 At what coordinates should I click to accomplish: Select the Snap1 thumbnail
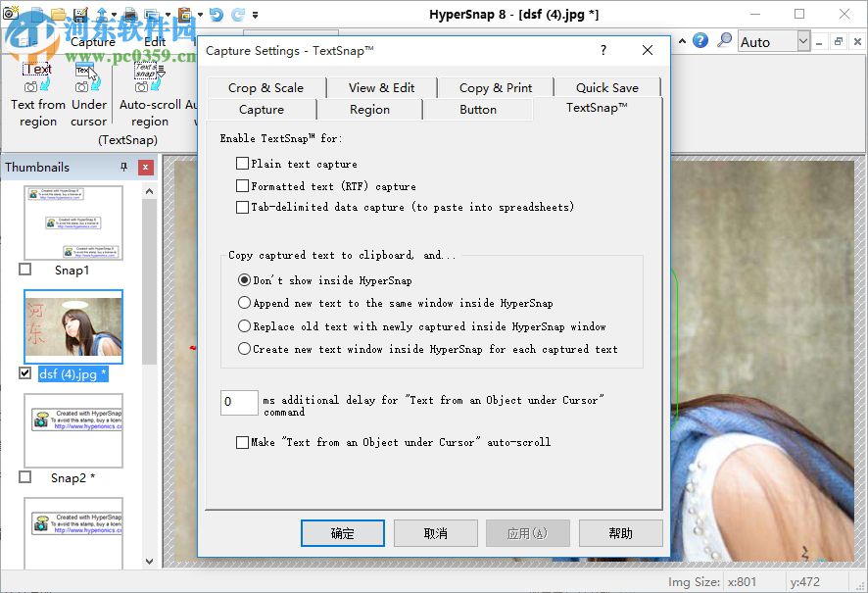click(x=72, y=223)
